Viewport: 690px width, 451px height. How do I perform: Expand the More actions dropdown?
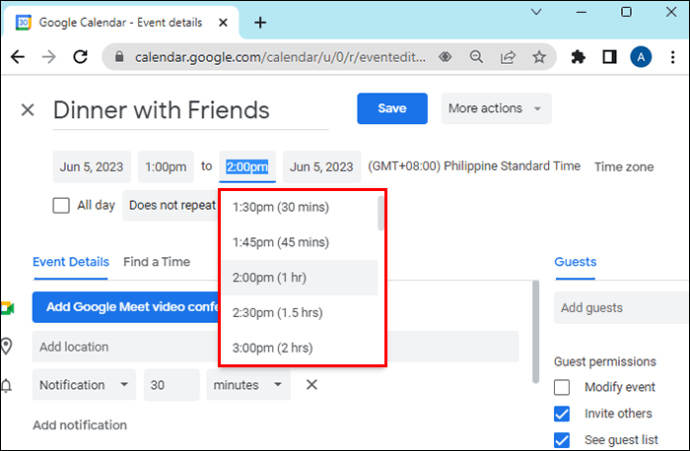[x=496, y=108]
